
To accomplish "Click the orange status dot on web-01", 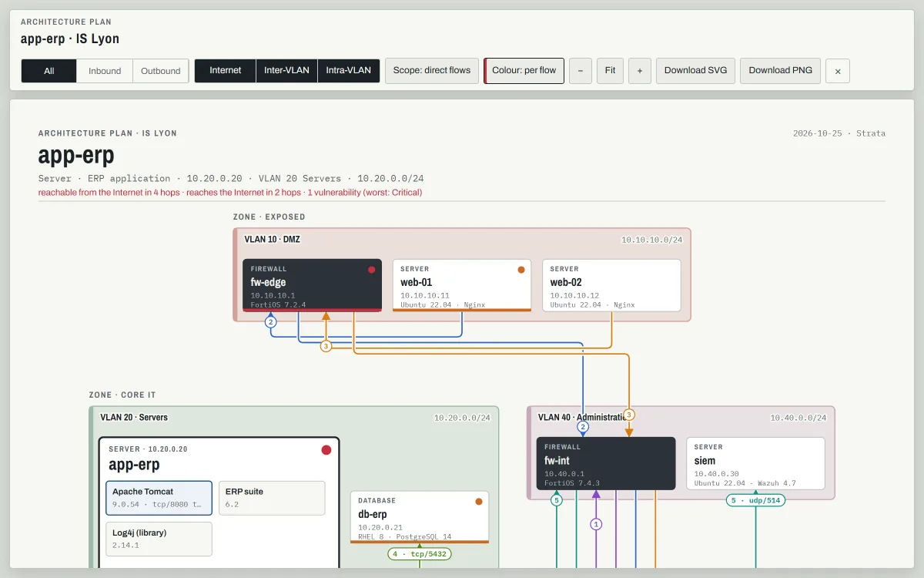I will pos(521,270).
